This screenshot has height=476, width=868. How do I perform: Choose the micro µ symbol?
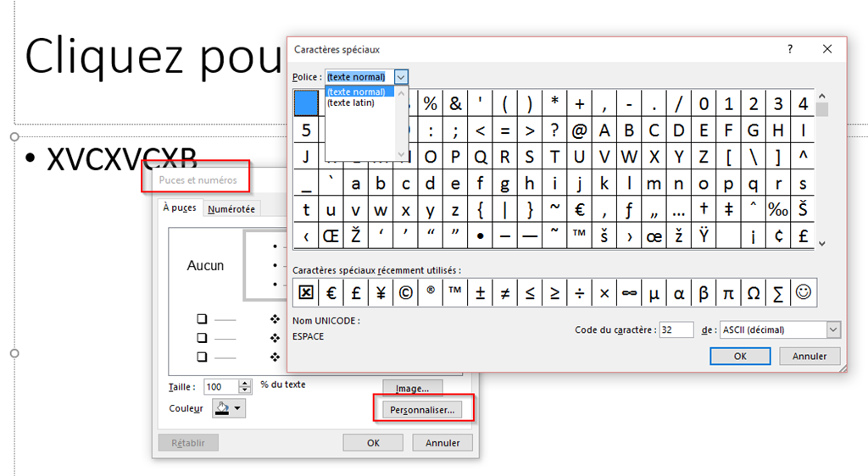pos(654,292)
